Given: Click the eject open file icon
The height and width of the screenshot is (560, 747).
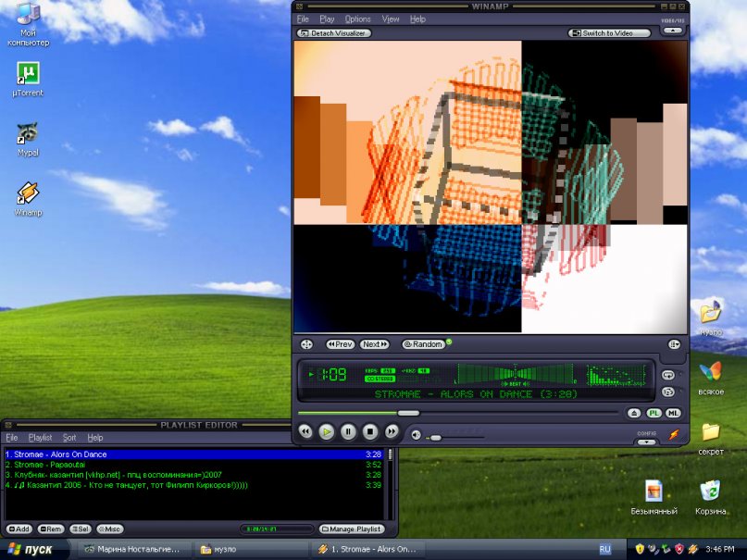Looking at the screenshot, I should [x=634, y=413].
